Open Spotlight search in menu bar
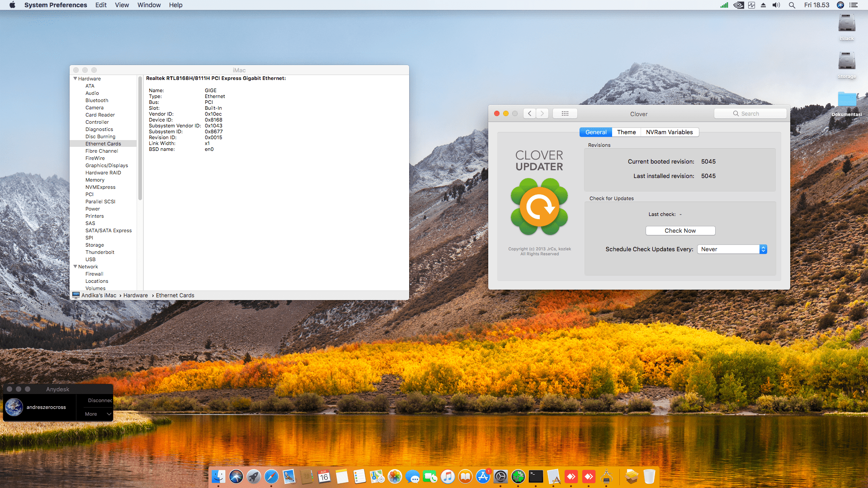 pos(792,5)
